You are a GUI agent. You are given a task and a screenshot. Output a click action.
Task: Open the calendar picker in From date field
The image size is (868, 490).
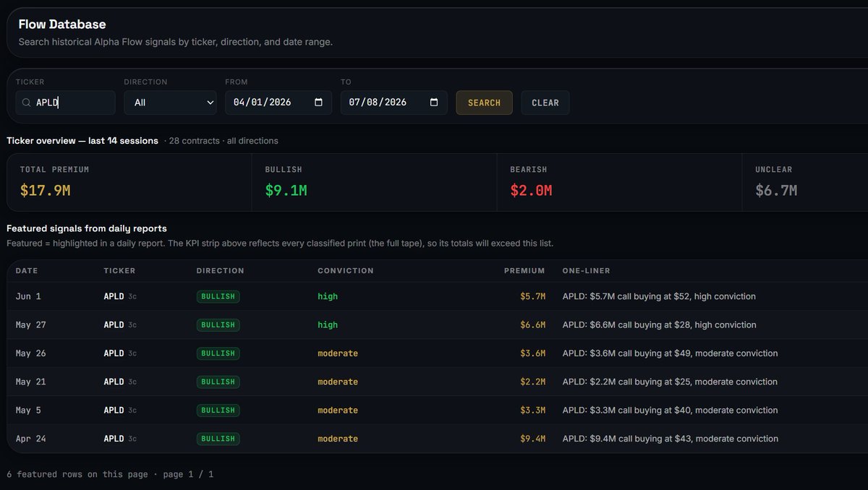click(319, 103)
